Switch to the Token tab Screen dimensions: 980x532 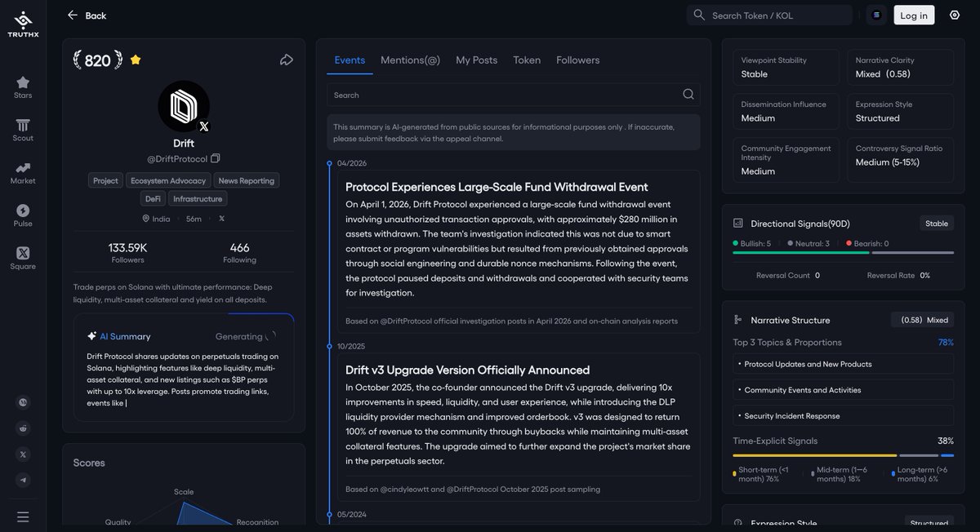point(527,60)
